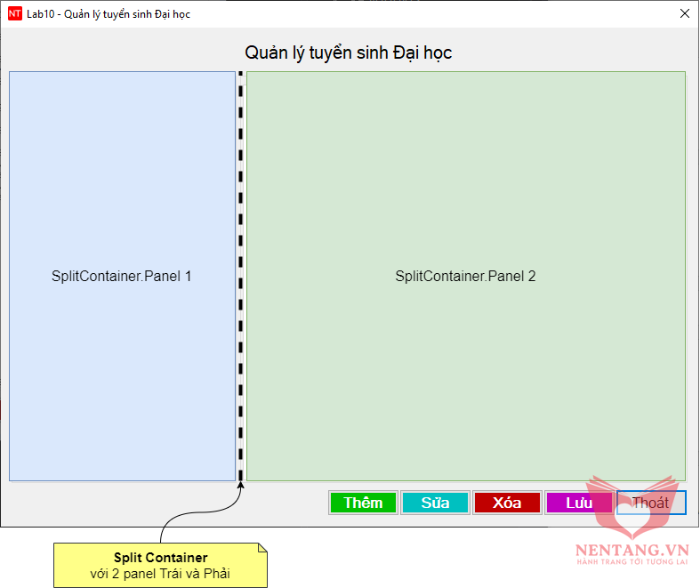Close the Lab10 window
The width and height of the screenshot is (700, 588).
pos(684,14)
